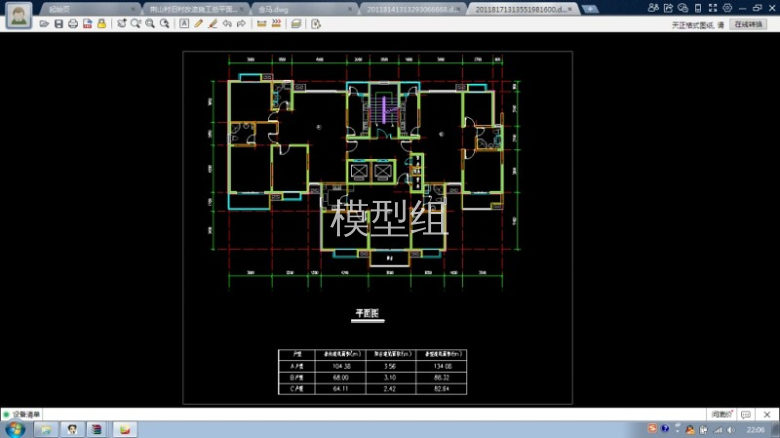The height and width of the screenshot is (438, 780).
Task: Open the settings gear icon
Action: 727,8
